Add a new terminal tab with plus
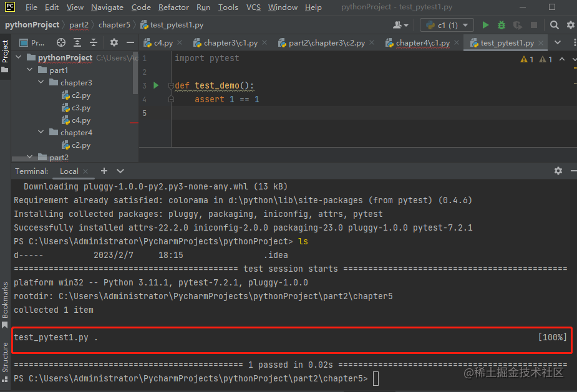Screen dimensions: 577x392 (x=104, y=171)
